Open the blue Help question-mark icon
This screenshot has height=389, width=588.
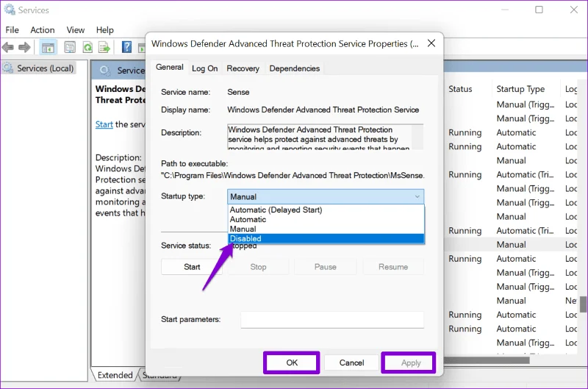pyautogui.click(x=126, y=47)
